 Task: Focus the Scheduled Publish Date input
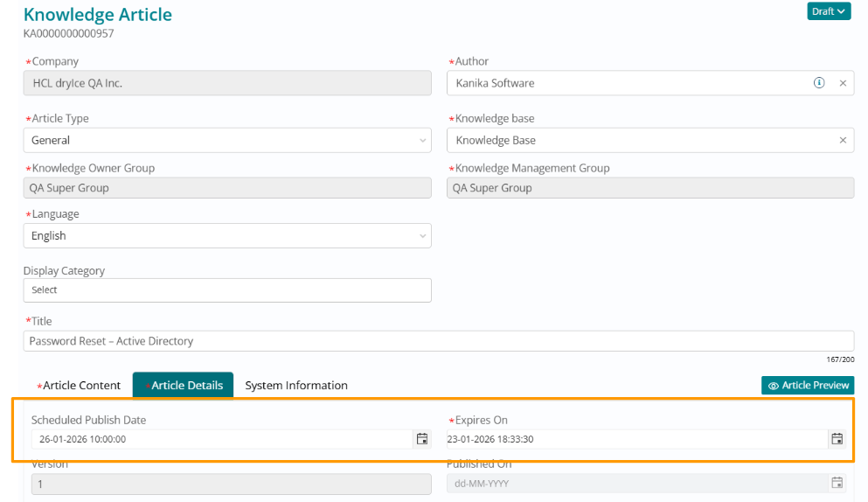tap(219, 439)
